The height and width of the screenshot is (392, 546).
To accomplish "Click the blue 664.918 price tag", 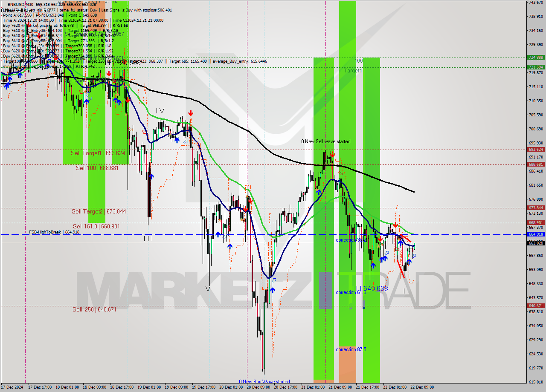I will (x=536, y=234).
